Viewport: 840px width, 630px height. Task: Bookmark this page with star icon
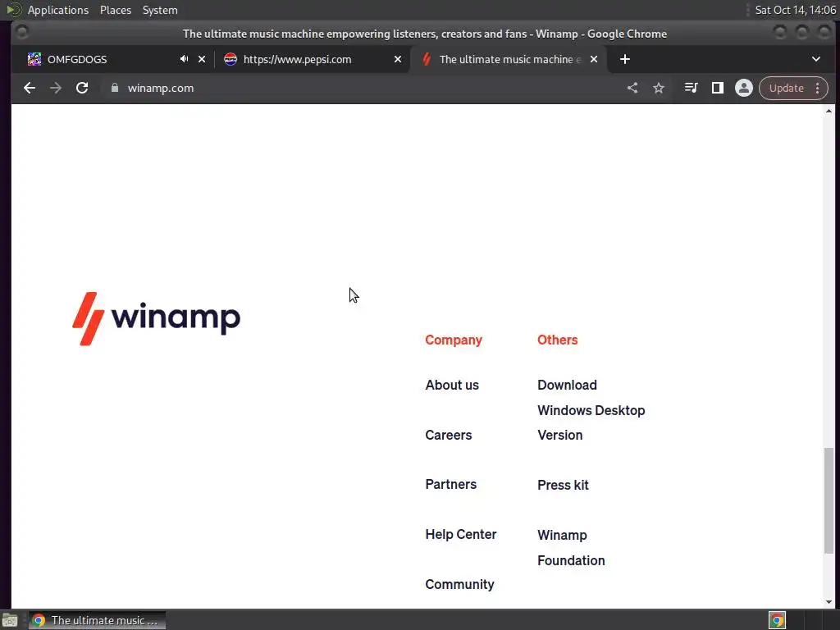coord(659,88)
